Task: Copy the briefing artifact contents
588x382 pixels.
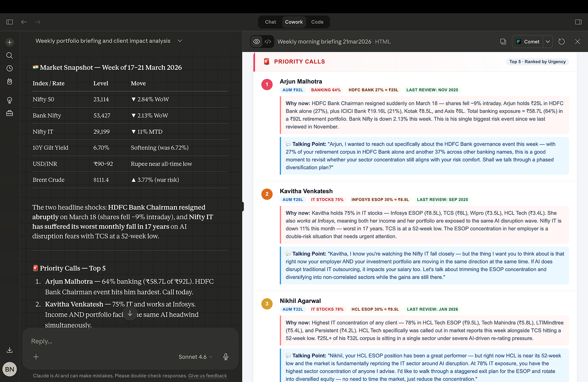Action: point(503,42)
